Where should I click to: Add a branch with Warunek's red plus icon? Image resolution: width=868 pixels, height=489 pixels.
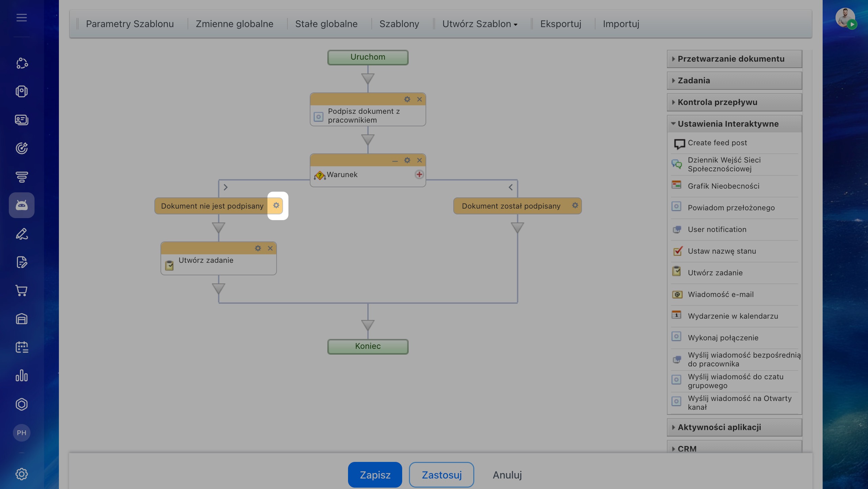pyautogui.click(x=419, y=174)
